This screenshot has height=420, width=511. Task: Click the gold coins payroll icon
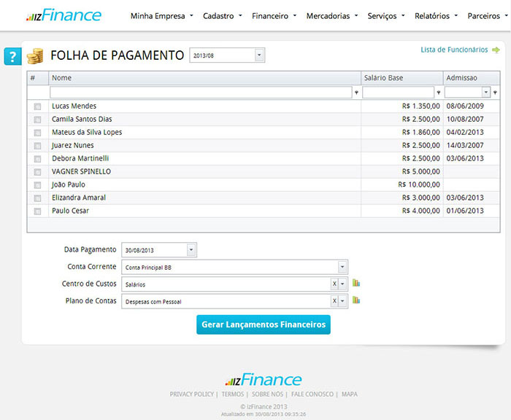point(35,56)
